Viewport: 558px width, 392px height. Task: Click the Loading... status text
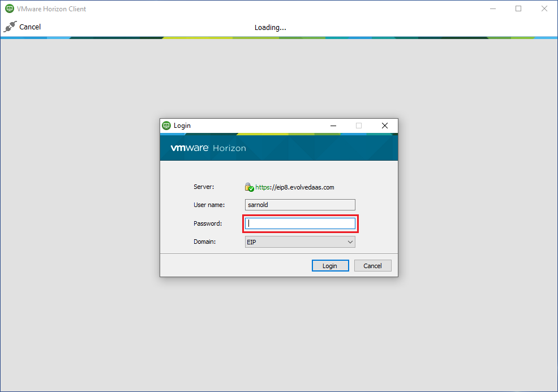tap(270, 27)
